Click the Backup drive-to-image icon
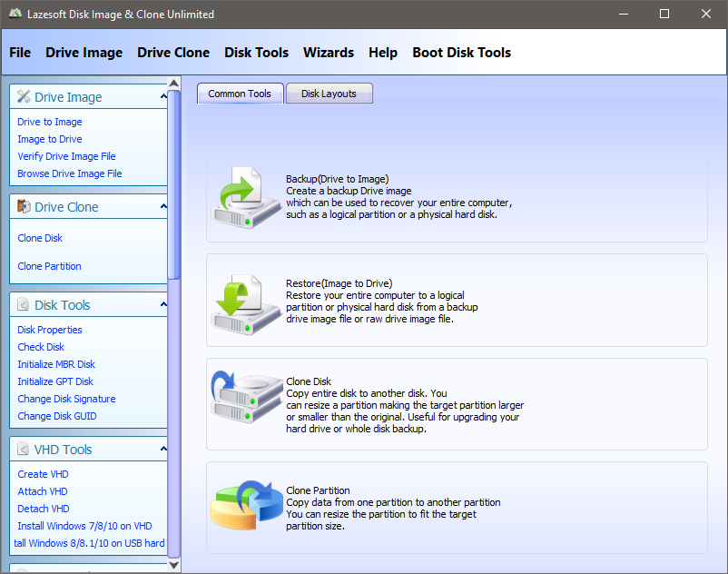The height and width of the screenshot is (574, 728). coord(246,197)
